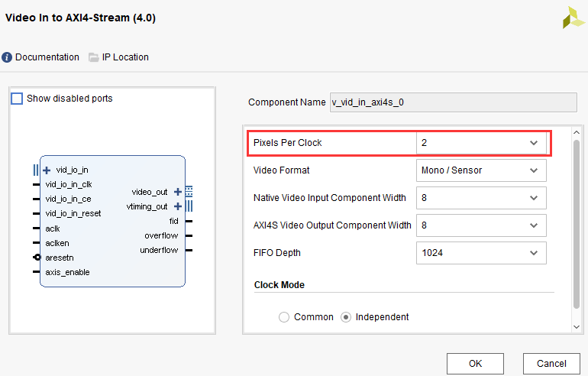
Task: Select the Common clock mode radio button
Action: [x=284, y=317]
